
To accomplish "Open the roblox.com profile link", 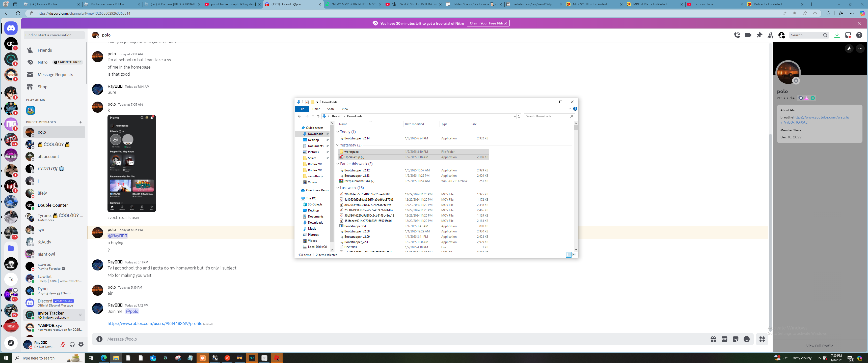I will coord(155,324).
